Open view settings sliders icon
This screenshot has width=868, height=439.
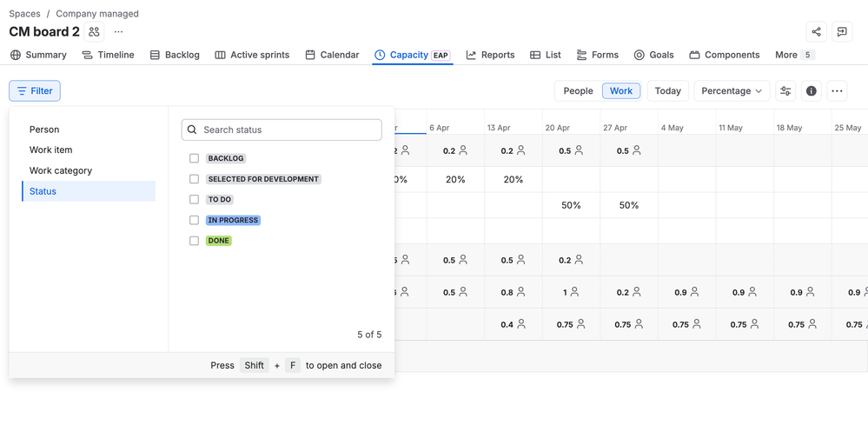coord(785,90)
